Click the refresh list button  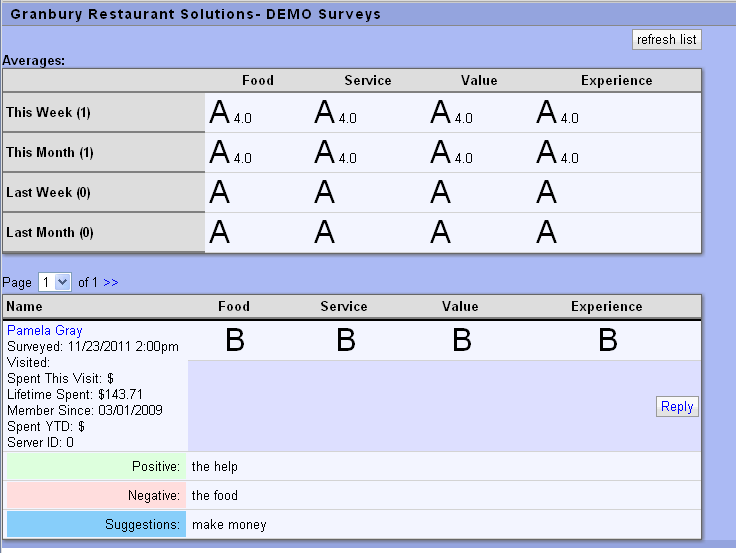pyautogui.click(x=667, y=39)
